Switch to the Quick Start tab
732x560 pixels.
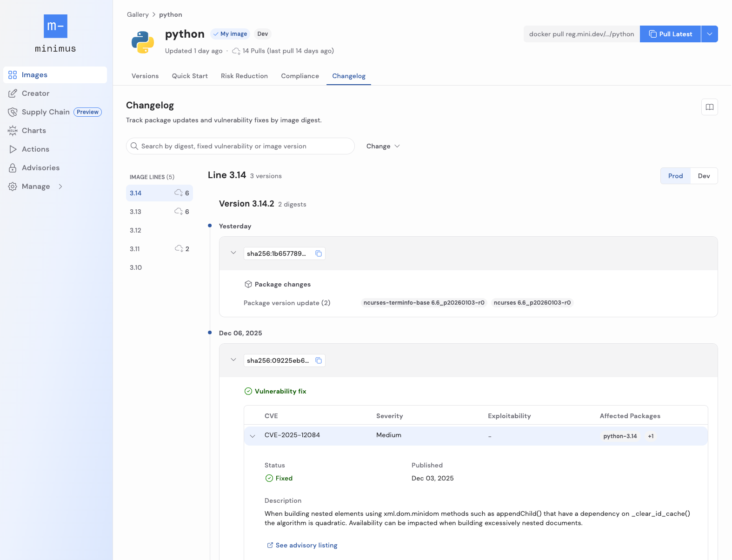pos(190,76)
